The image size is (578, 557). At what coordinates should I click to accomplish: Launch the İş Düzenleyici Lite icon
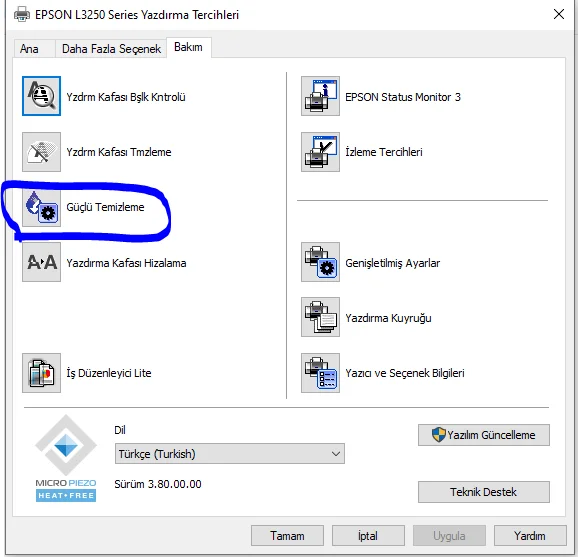[41, 373]
